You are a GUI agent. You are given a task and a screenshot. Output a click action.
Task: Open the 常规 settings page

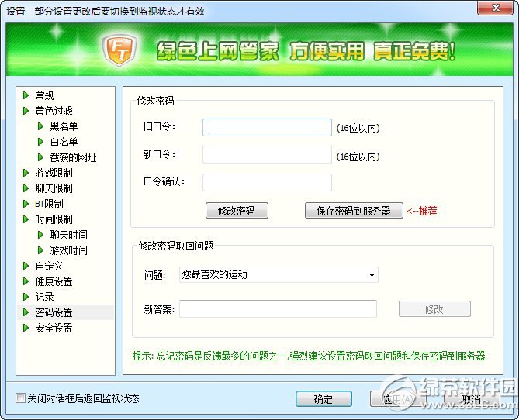point(44,95)
